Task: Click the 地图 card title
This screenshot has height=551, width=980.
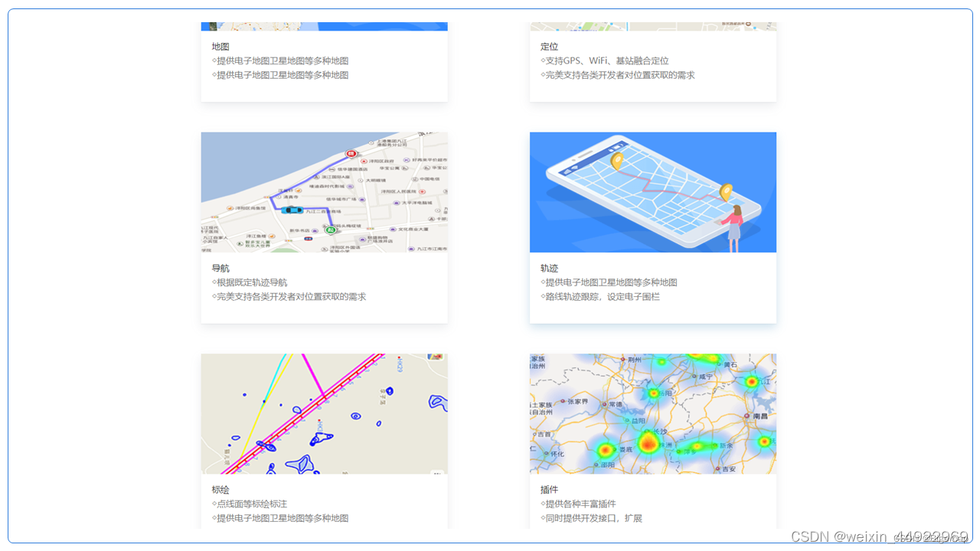Action: tap(220, 47)
